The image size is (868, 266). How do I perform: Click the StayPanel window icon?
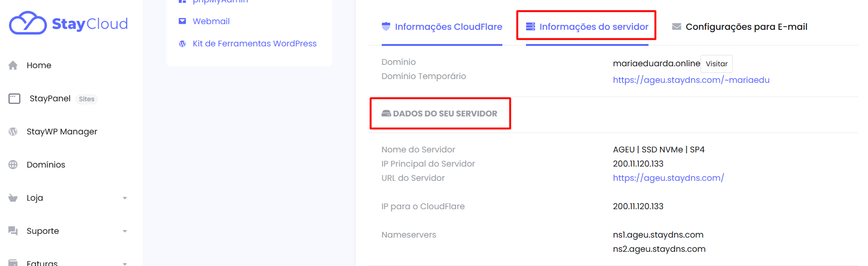pyautogui.click(x=14, y=98)
